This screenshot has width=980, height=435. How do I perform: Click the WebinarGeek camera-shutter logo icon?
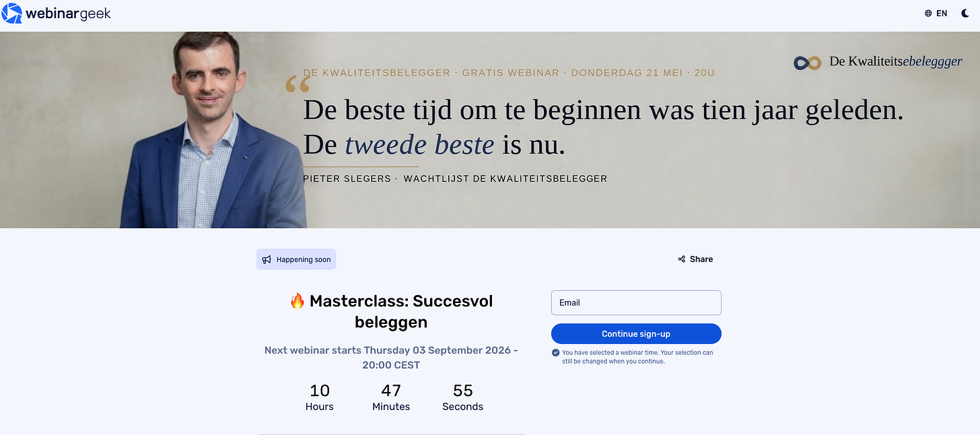pos(11,13)
